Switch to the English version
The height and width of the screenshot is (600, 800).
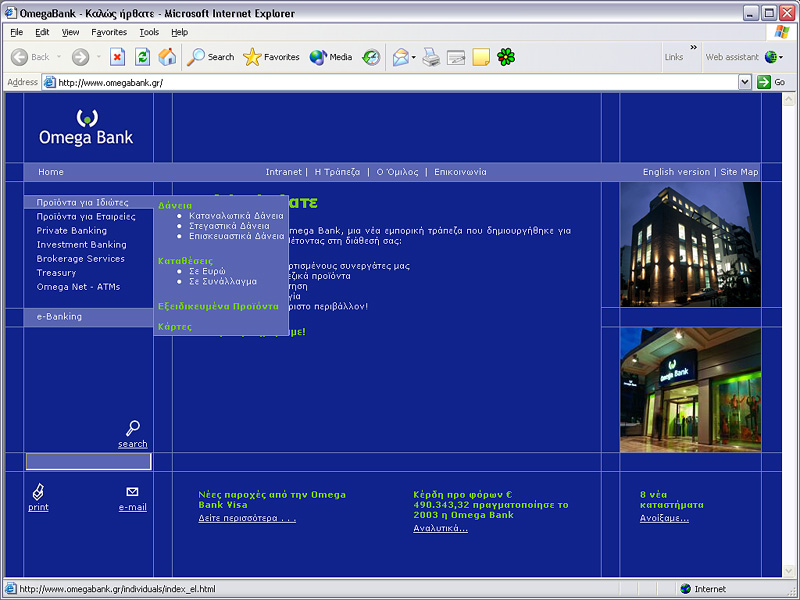pos(676,172)
